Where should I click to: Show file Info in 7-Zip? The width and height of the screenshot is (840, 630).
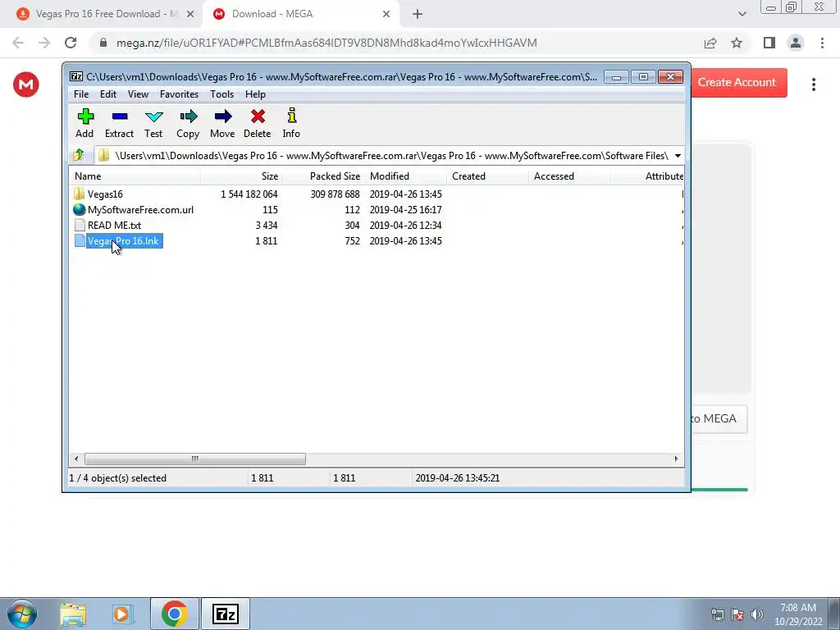291,123
